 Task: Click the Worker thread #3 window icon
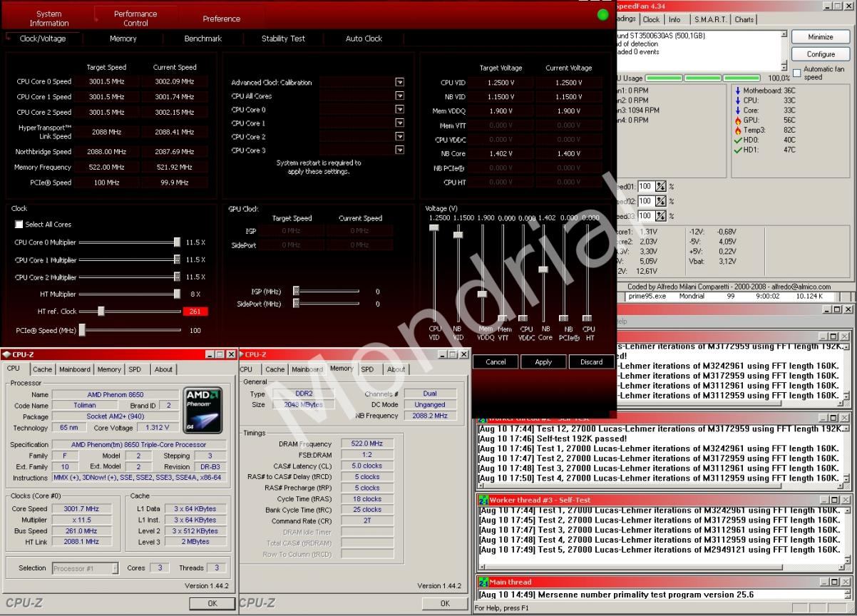point(483,500)
